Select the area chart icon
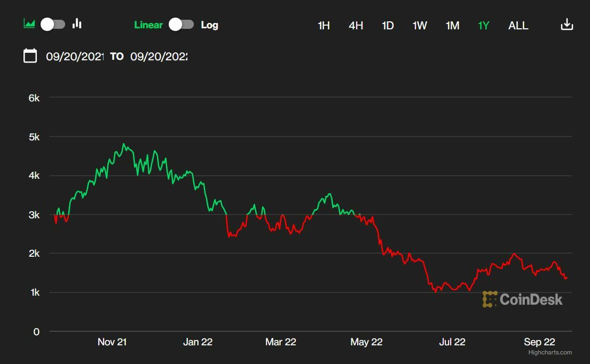Image resolution: width=590 pixels, height=364 pixels. (29, 24)
